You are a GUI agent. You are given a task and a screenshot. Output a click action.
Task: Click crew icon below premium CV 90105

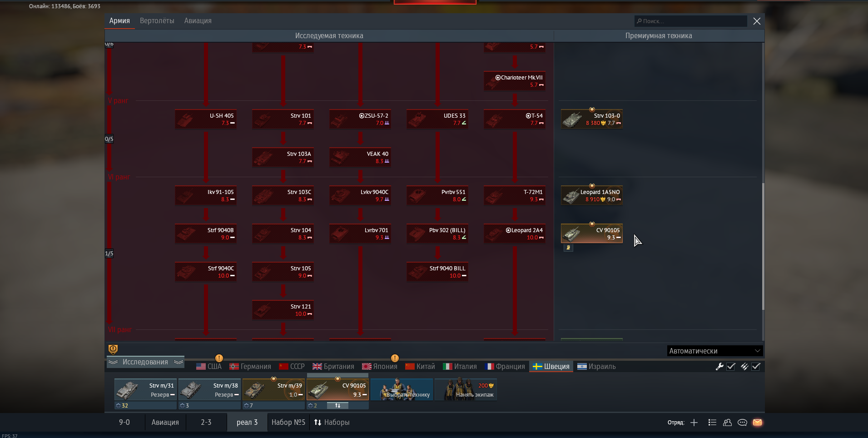point(568,248)
